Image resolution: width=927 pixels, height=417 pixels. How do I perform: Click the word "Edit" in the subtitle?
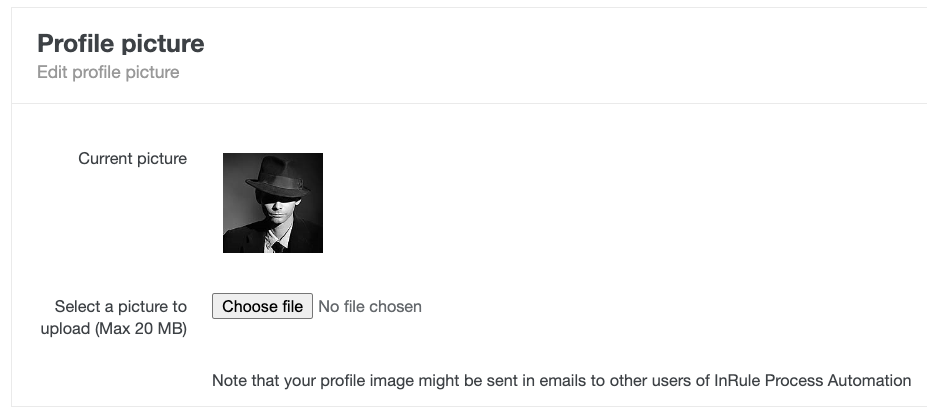point(52,72)
